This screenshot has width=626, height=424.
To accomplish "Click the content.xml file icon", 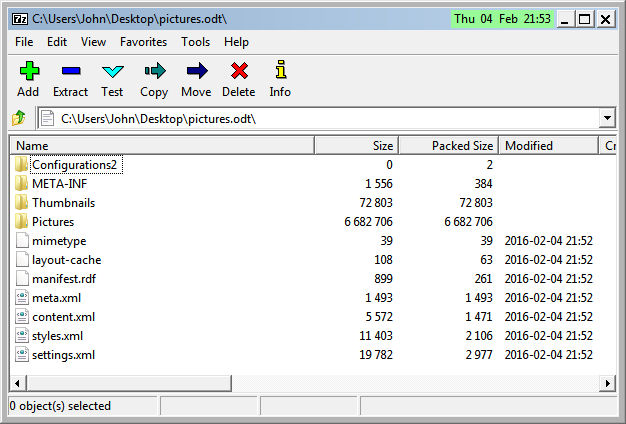I will click(22, 317).
